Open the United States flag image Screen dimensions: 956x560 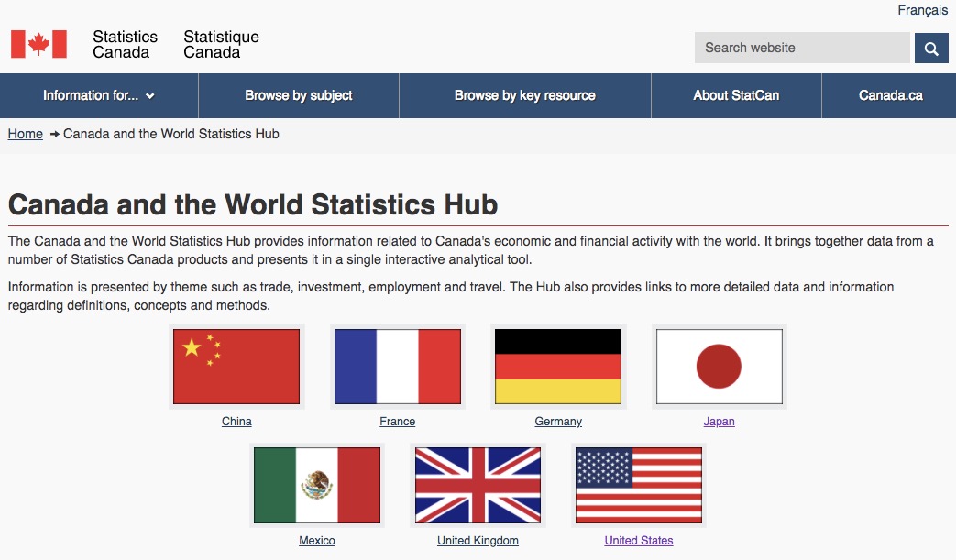click(x=638, y=485)
